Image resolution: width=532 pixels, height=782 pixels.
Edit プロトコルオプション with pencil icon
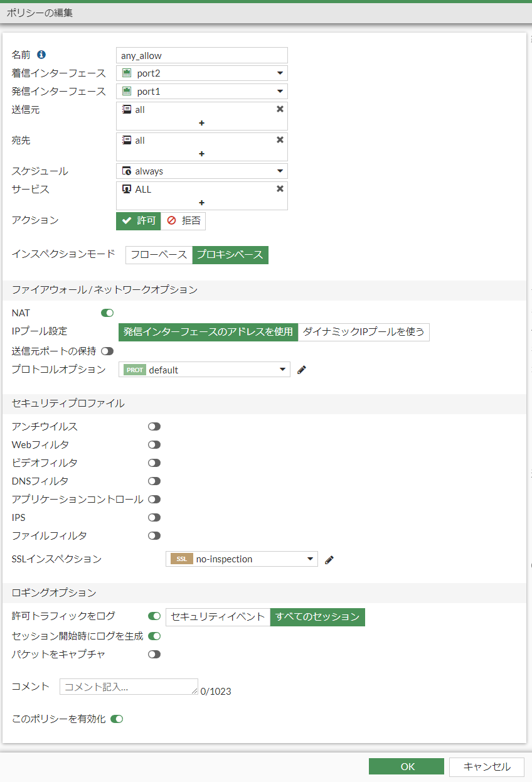click(302, 370)
